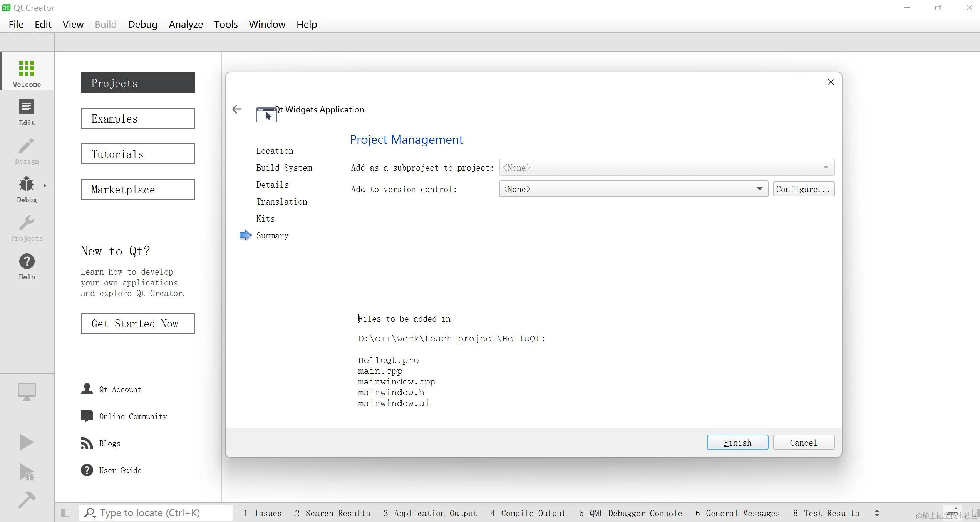Open the Analyze menu

pyautogui.click(x=186, y=24)
